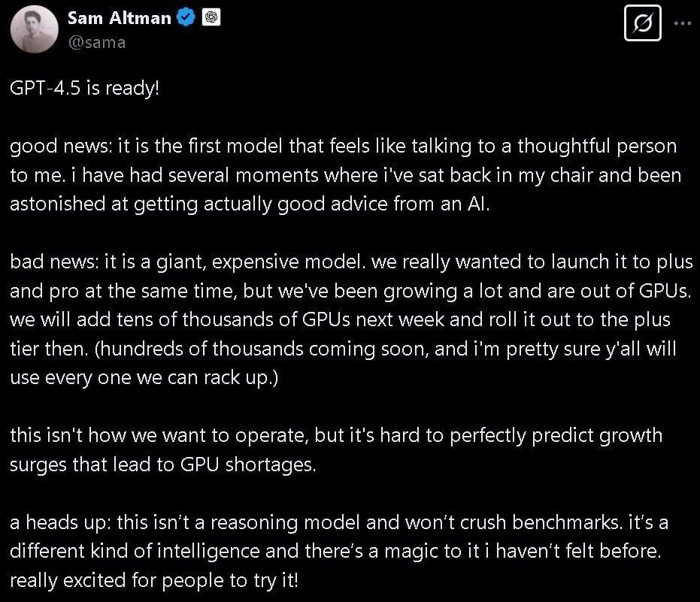
Task: Visit the @sama profile handle
Action: coord(98,42)
